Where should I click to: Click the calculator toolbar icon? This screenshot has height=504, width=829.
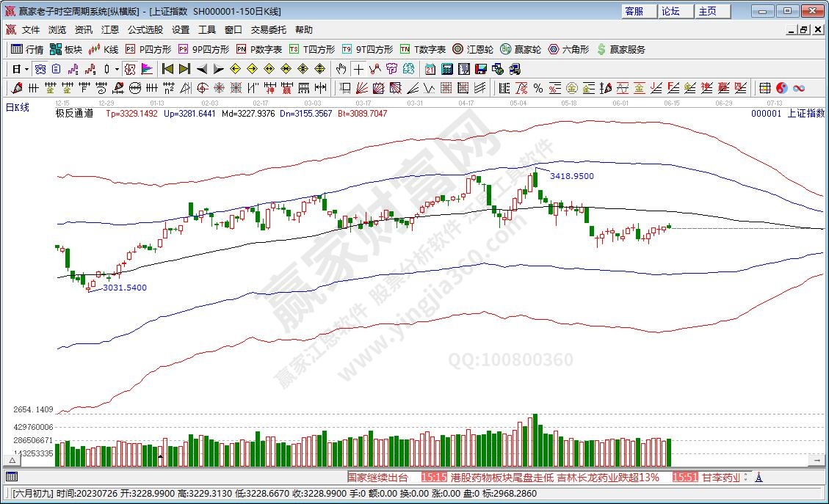pos(447,69)
